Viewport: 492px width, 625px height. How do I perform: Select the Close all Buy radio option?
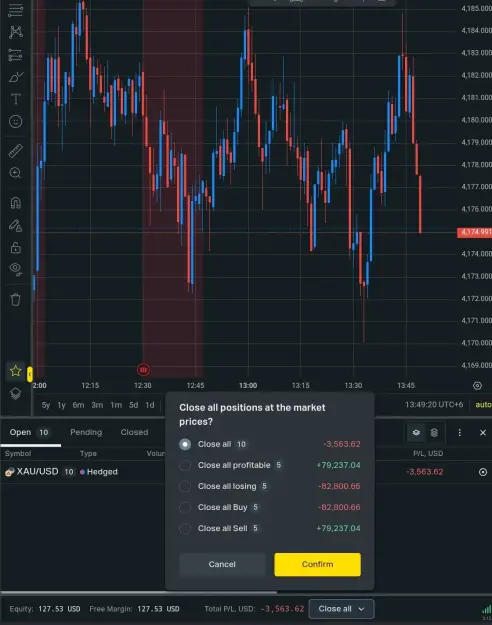tap(185, 507)
